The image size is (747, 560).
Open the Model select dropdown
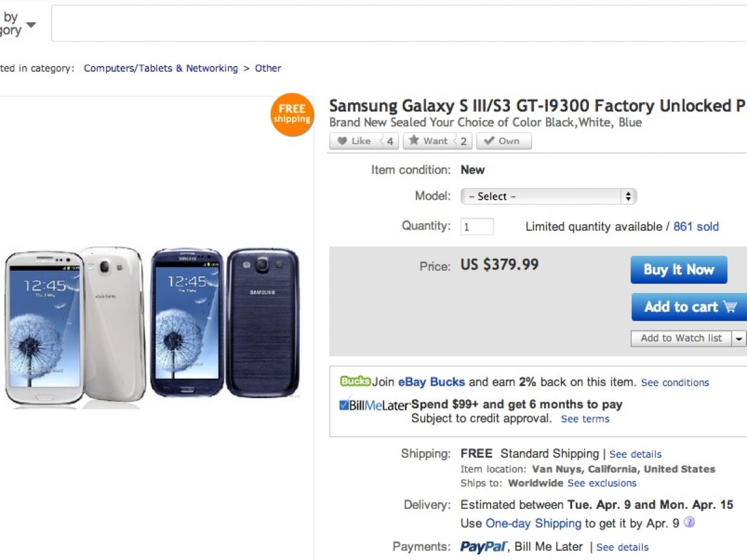(548, 197)
